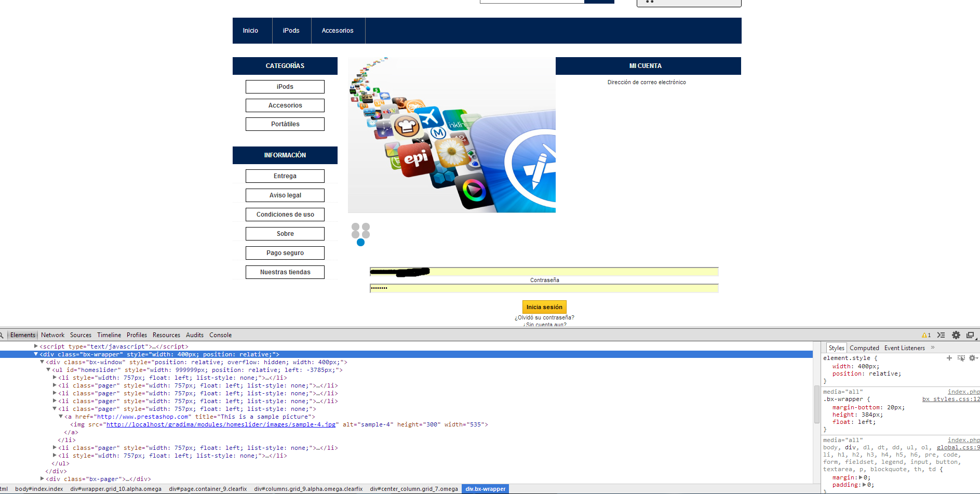Click Accesorios under Categorías
The image size is (980, 494).
[285, 105]
